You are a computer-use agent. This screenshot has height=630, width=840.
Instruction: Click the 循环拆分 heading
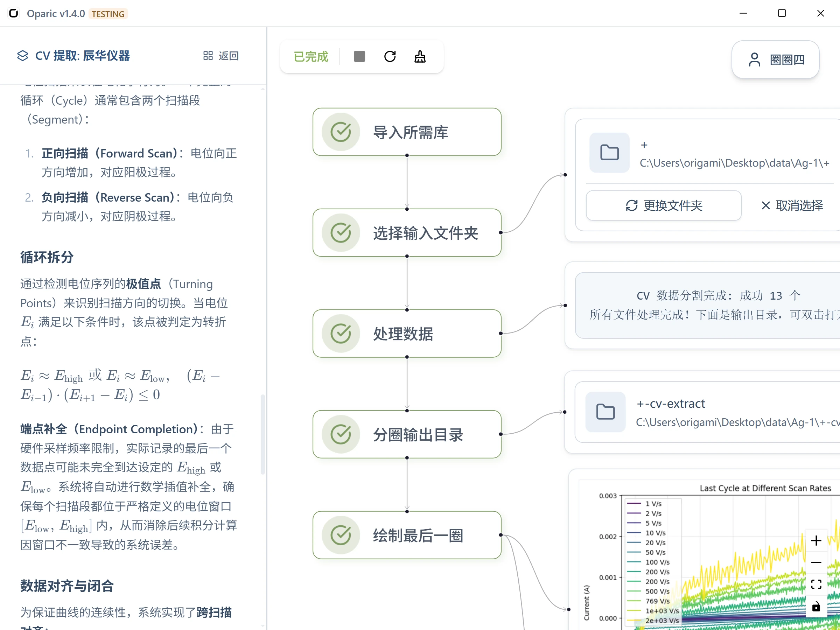click(x=47, y=258)
